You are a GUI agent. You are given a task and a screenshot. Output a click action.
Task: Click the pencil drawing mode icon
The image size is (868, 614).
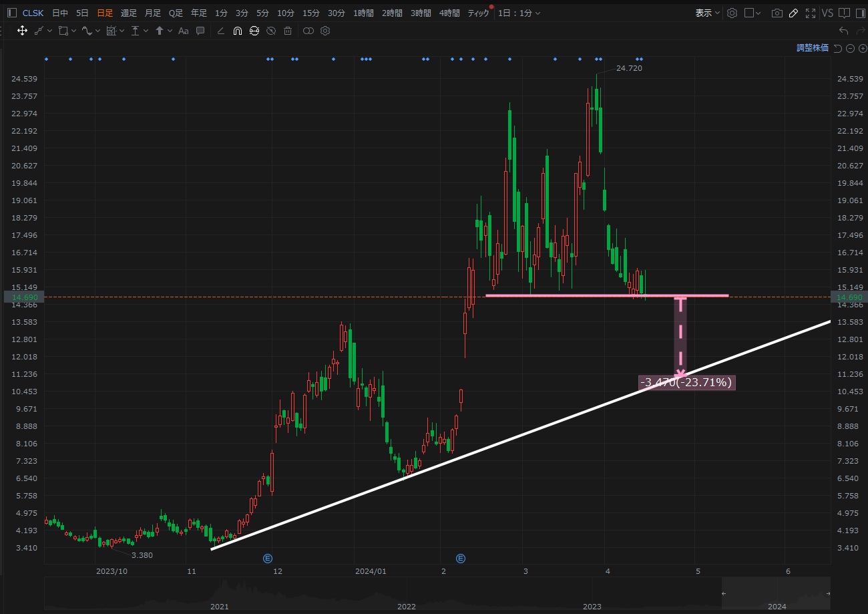pos(793,13)
